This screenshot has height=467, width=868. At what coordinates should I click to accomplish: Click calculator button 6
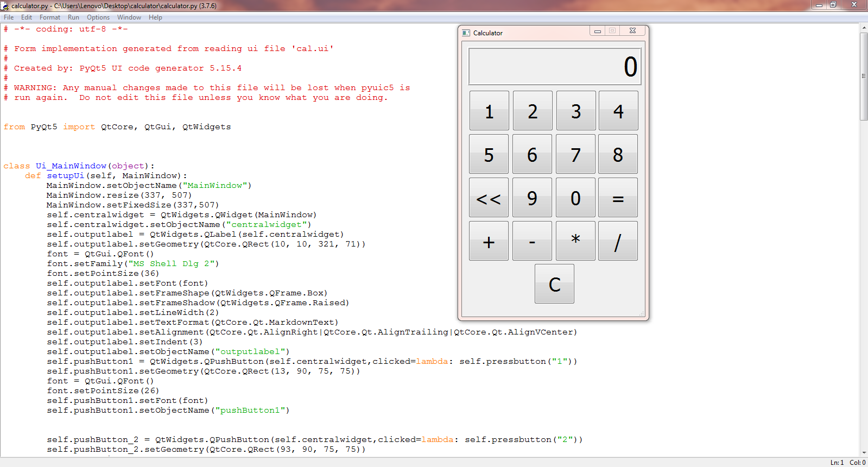pyautogui.click(x=533, y=154)
